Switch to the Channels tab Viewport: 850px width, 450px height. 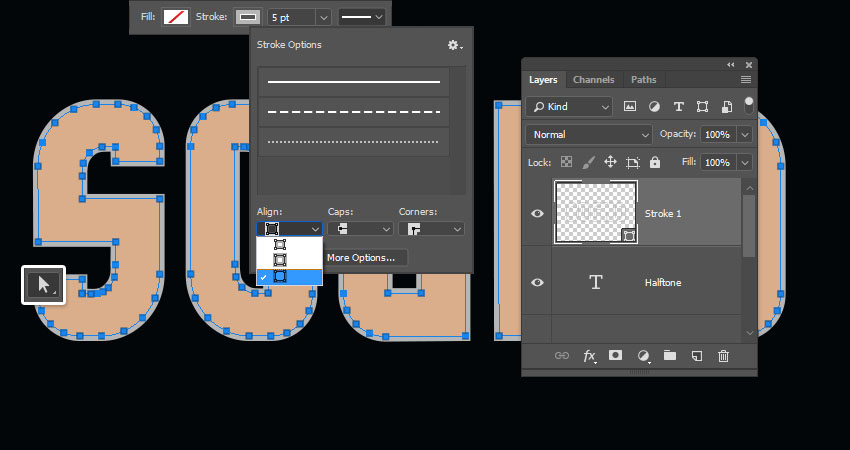pos(594,80)
